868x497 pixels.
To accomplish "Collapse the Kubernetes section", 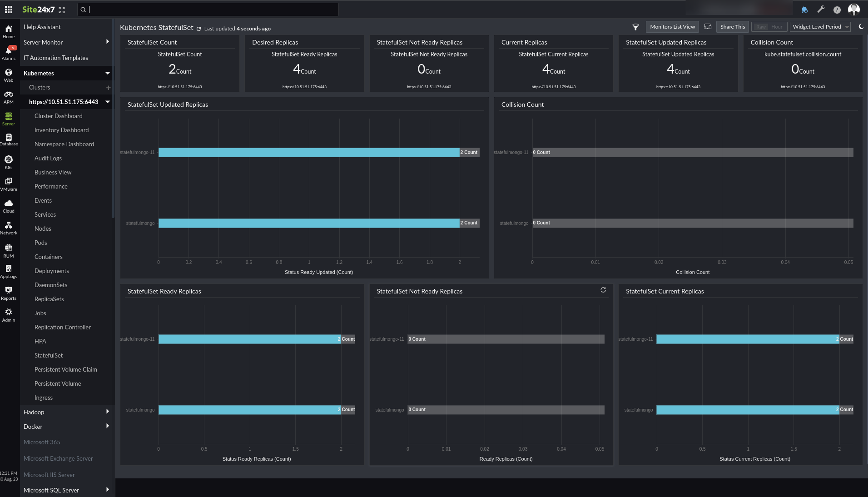I will [x=107, y=73].
